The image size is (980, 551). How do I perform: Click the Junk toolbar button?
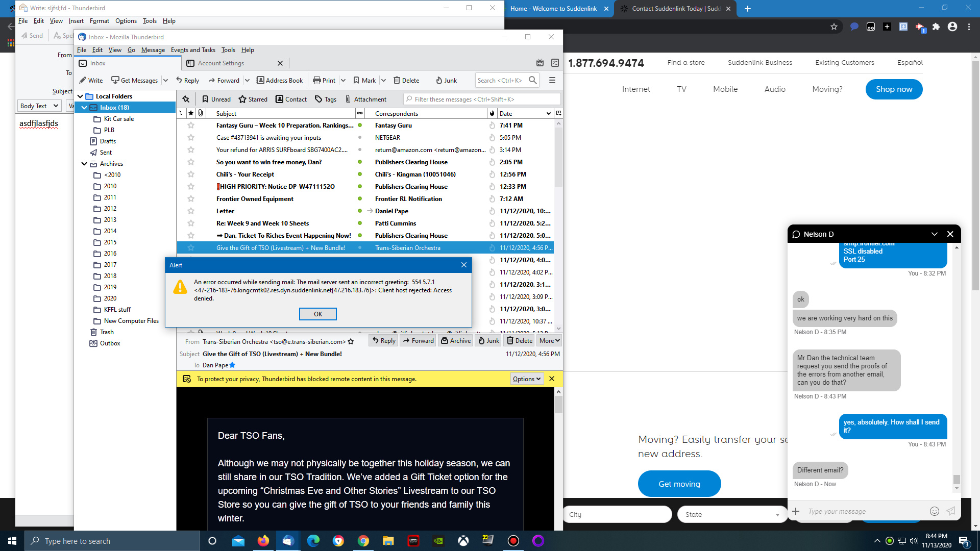tap(446, 80)
